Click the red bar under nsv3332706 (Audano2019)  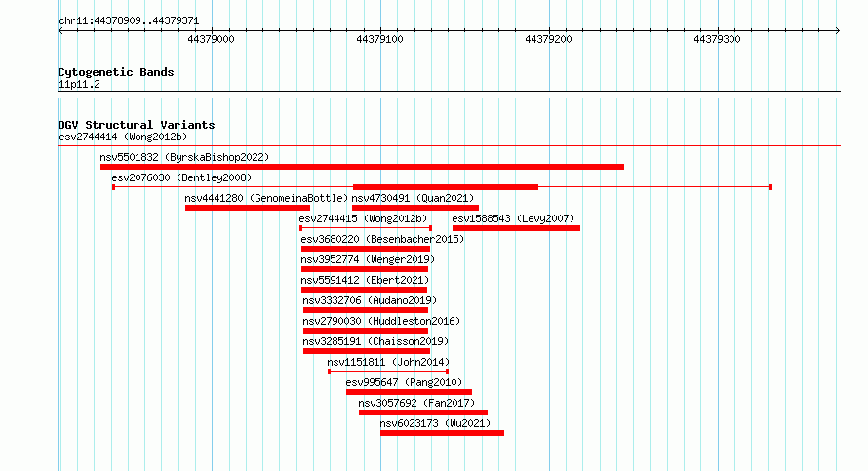tap(366, 310)
